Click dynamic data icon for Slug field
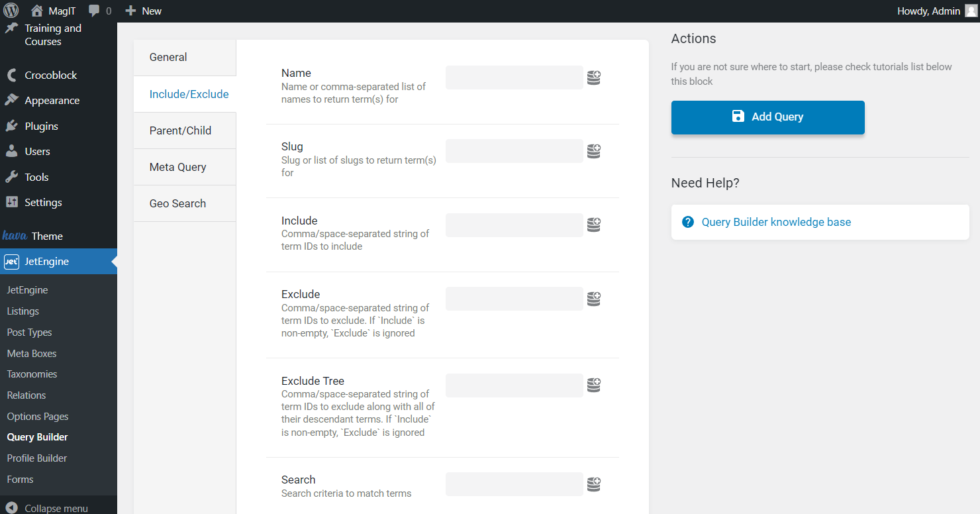Image resolution: width=980 pixels, height=514 pixels. tap(594, 152)
